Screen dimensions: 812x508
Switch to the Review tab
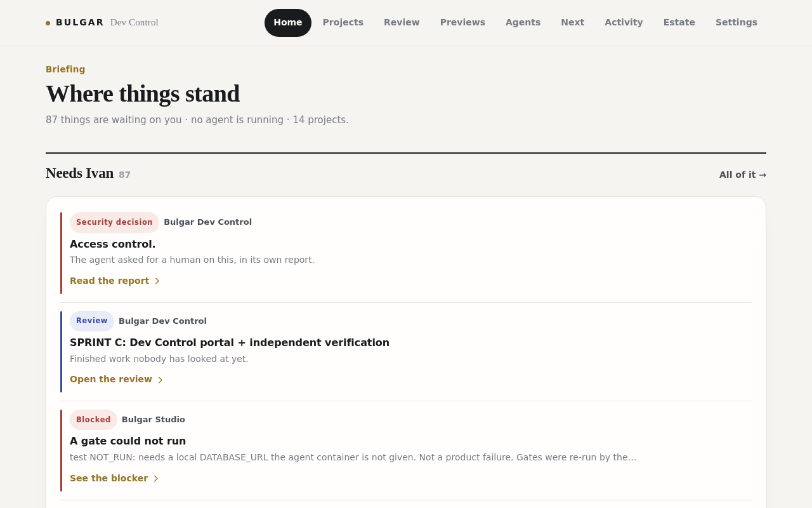point(402,23)
